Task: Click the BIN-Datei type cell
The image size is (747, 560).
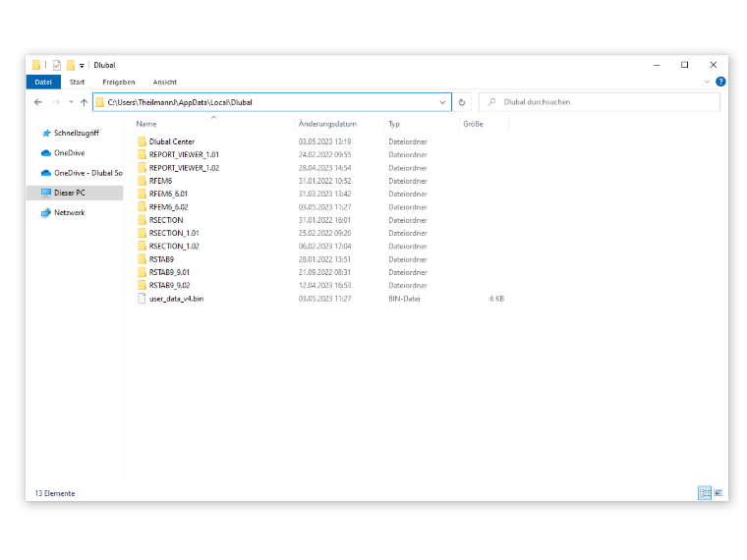Action: click(x=404, y=299)
